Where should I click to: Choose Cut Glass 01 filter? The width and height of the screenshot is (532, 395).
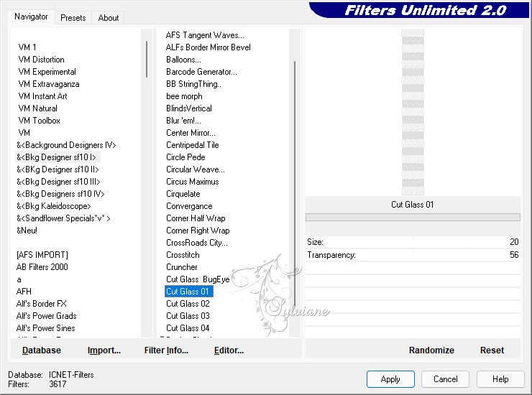click(x=188, y=292)
